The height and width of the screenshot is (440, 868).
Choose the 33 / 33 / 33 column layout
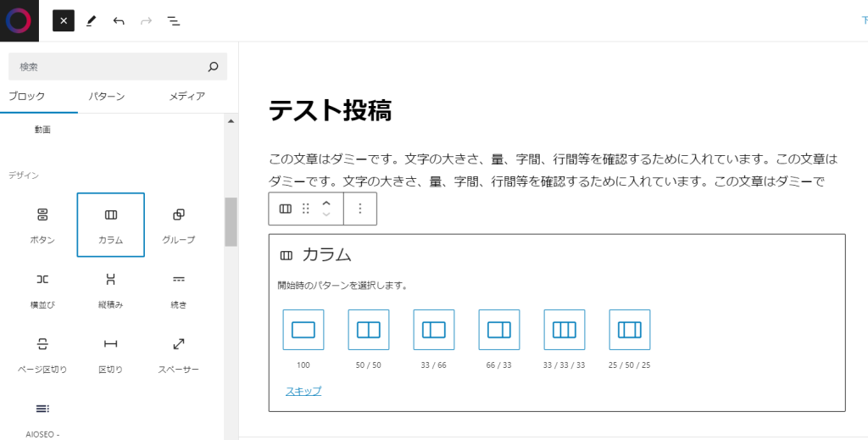click(x=565, y=330)
